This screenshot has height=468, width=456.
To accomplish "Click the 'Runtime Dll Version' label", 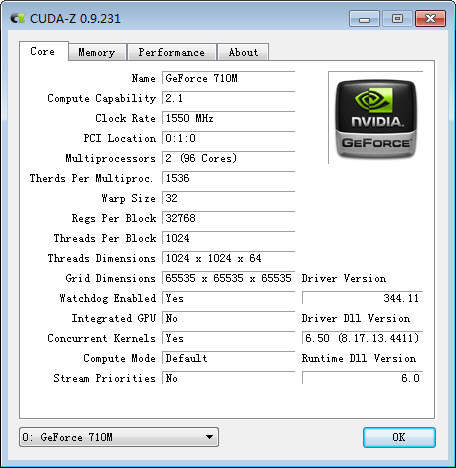I will pos(359,358).
